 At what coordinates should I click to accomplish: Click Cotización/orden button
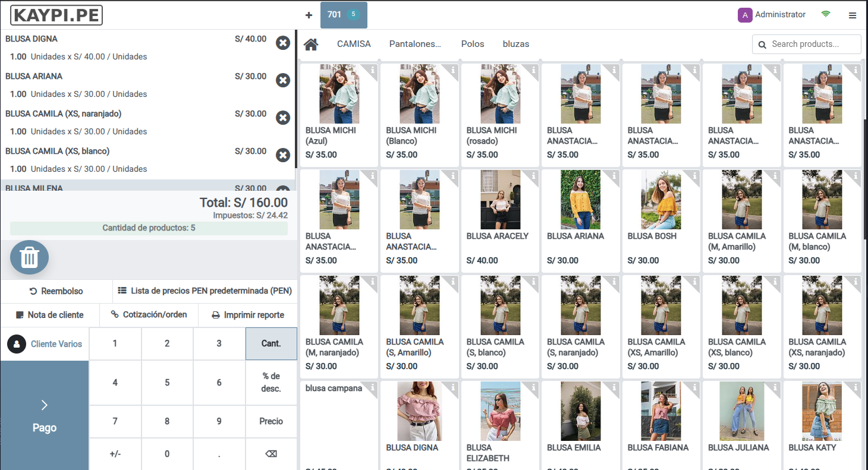click(x=149, y=315)
